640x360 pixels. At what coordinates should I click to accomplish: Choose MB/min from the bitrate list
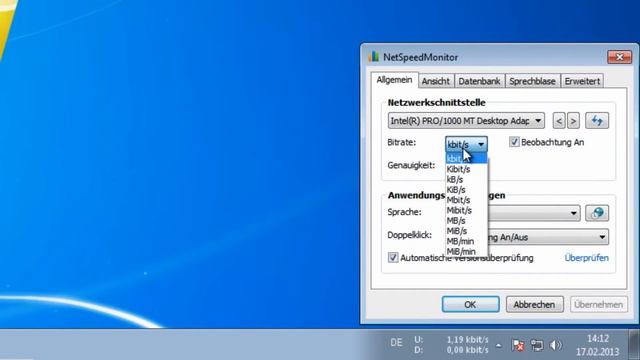click(x=467, y=241)
